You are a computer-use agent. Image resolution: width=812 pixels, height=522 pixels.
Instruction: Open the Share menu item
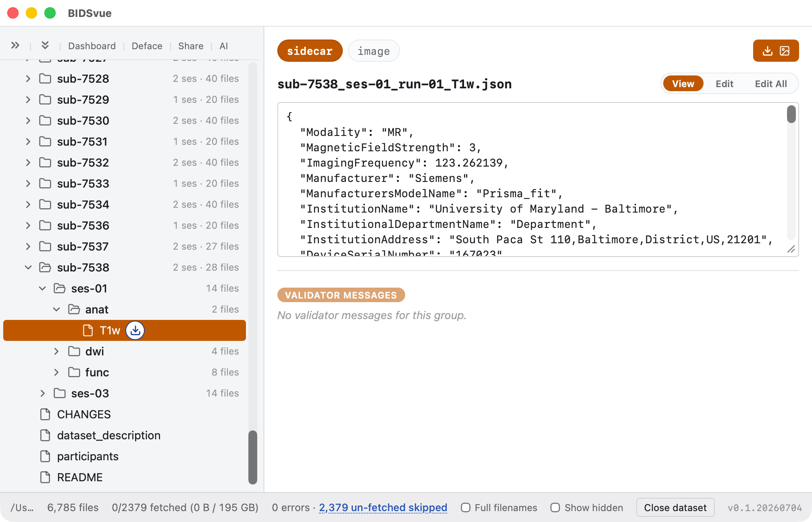[191, 46]
